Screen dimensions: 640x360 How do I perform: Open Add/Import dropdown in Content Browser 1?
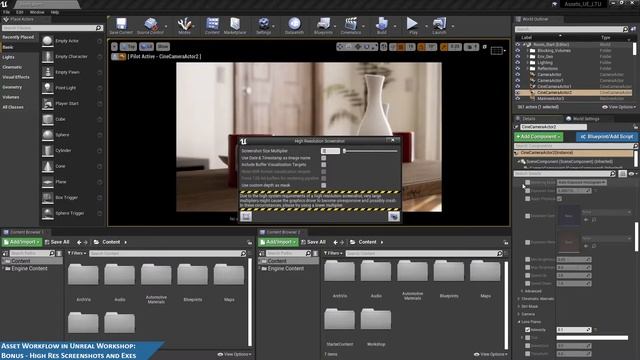(22, 242)
